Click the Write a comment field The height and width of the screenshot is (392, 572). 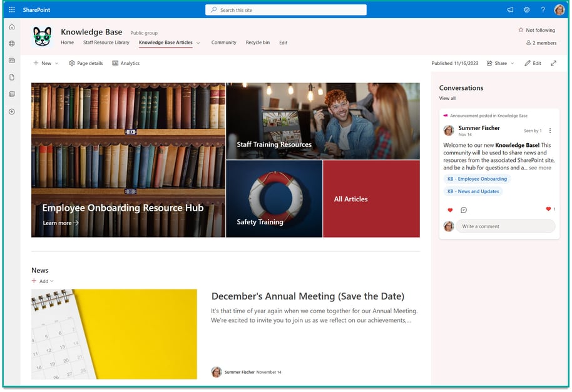point(506,226)
